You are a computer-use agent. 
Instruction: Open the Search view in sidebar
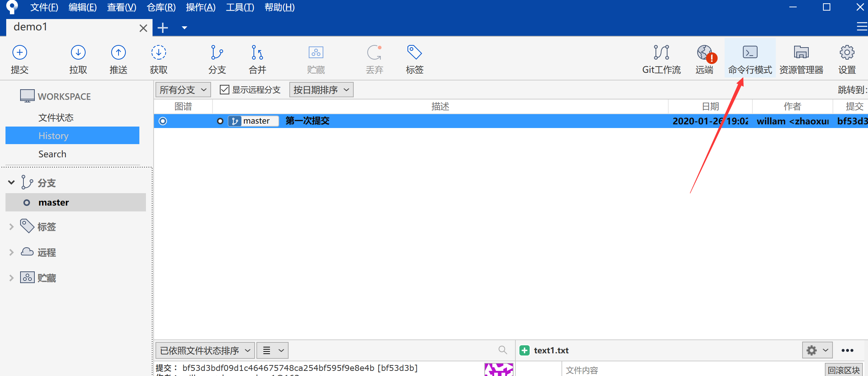click(52, 154)
